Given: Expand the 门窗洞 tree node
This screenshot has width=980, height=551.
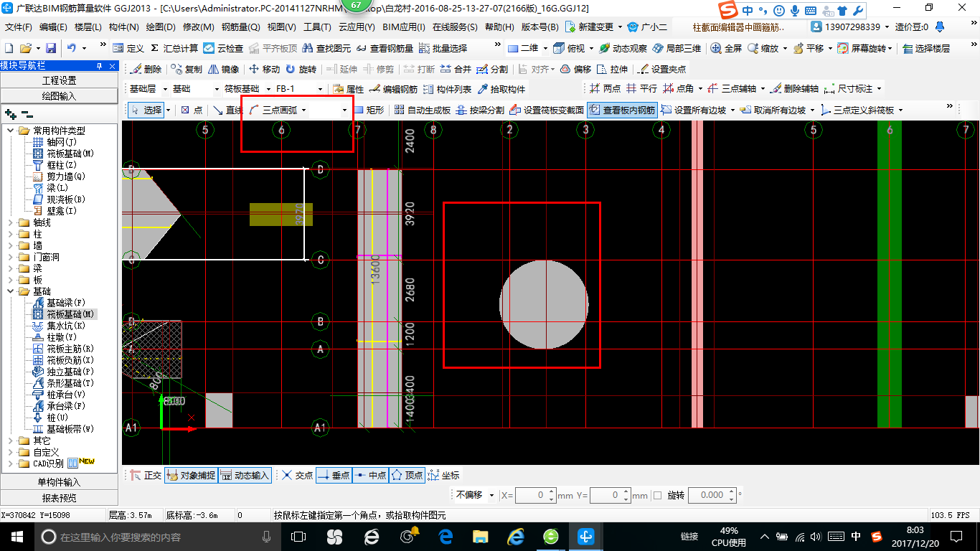Looking at the screenshot, I should click(x=10, y=257).
